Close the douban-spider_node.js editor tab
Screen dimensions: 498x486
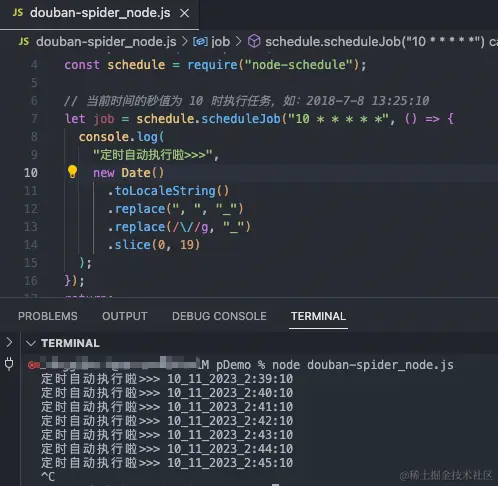[184, 13]
